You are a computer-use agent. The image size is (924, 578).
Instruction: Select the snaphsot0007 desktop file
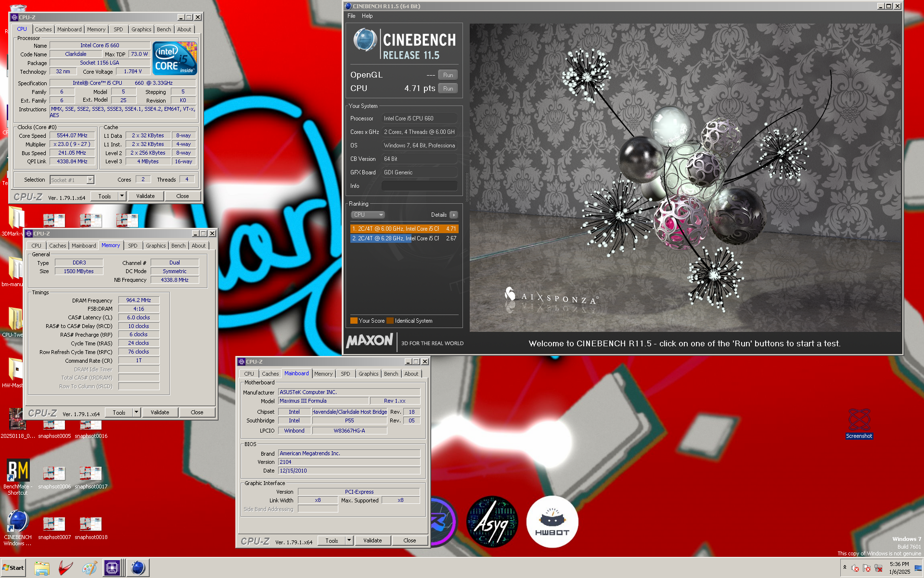point(54,528)
